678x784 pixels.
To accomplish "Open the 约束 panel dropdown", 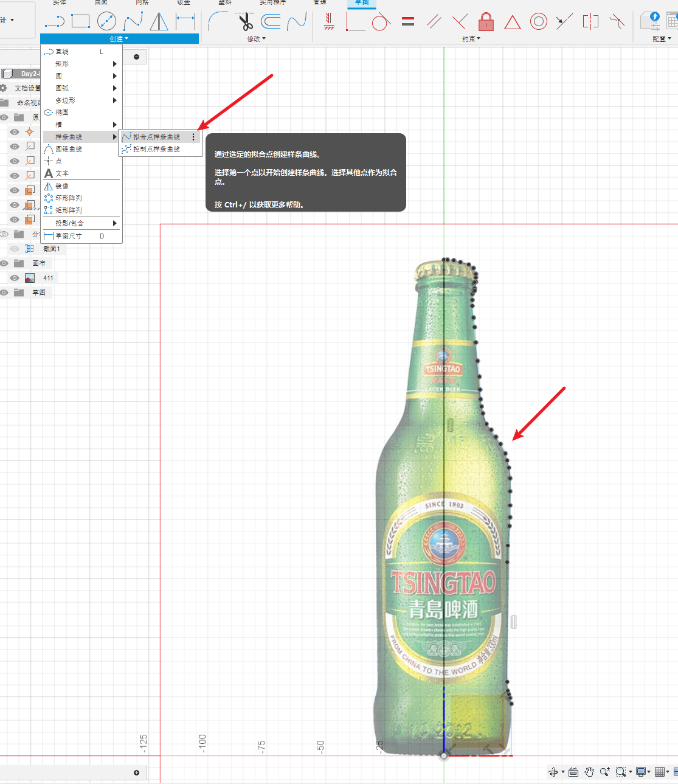I will pos(471,39).
